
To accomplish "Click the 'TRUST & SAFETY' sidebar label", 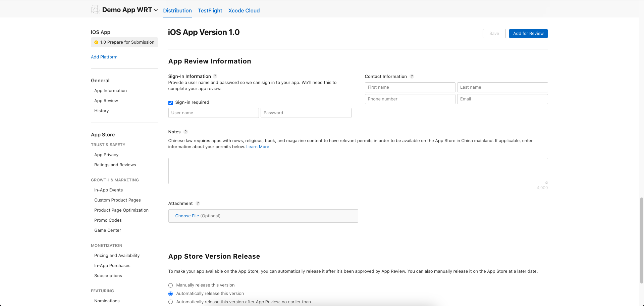I will point(108,145).
